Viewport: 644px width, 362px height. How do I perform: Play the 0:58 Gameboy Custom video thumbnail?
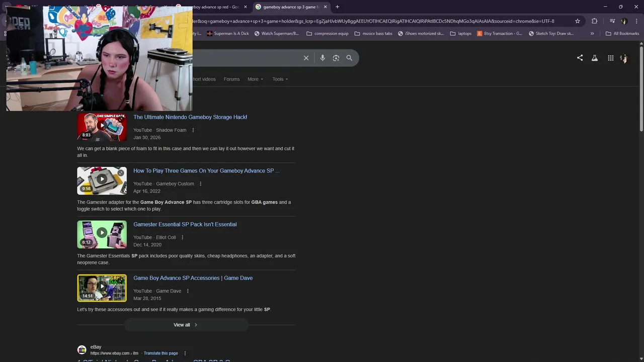click(x=102, y=181)
